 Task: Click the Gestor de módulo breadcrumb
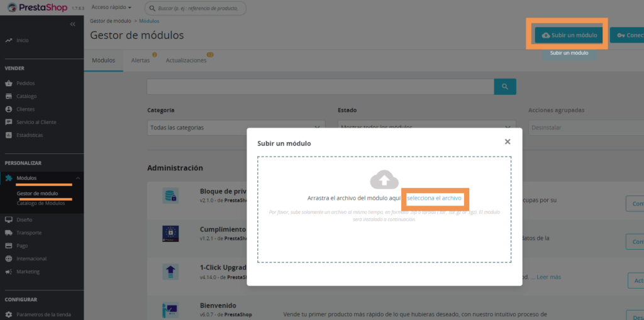coord(111,21)
